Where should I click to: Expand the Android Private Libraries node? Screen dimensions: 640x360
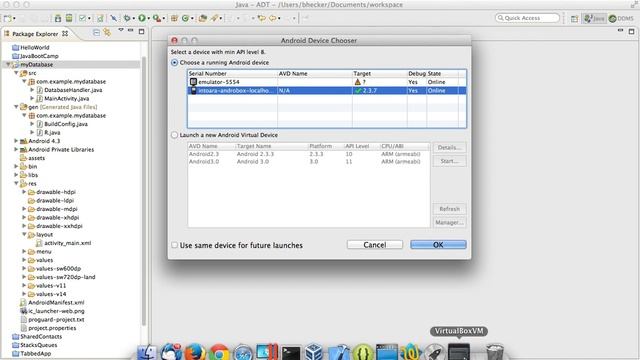[16, 149]
